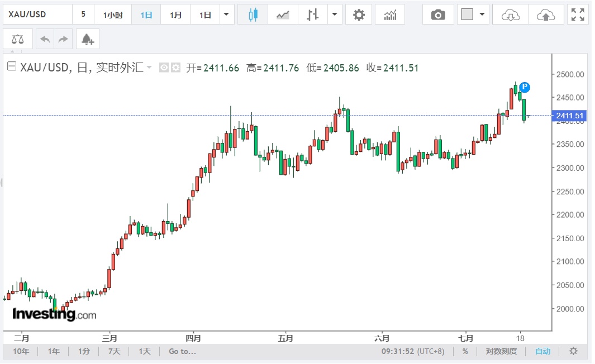Image resolution: width=595 pixels, height=364 pixels.
Task: Toggle the 自动 auto scale option
Action: pyautogui.click(x=542, y=351)
